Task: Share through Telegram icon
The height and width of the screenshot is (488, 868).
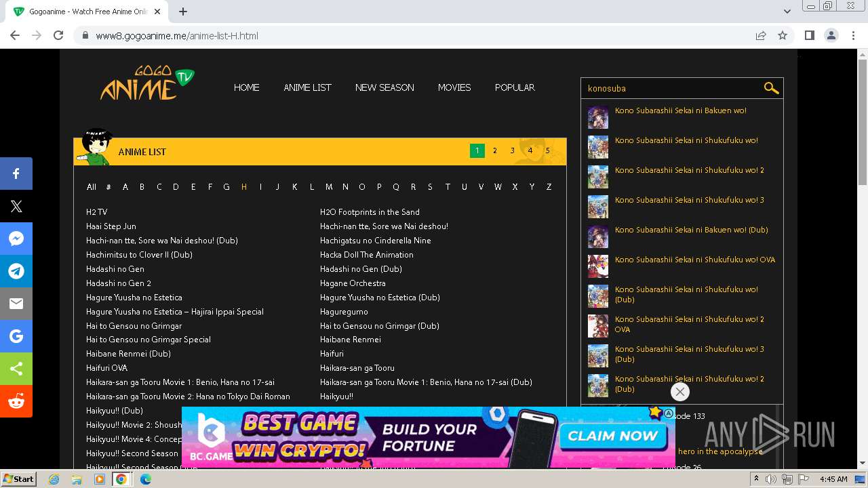Action: click(x=16, y=271)
